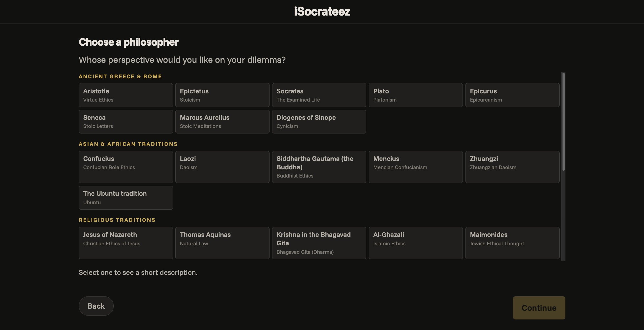Click the 'Choose a philosopher' title
The image size is (644, 330).
pyautogui.click(x=129, y=42)
